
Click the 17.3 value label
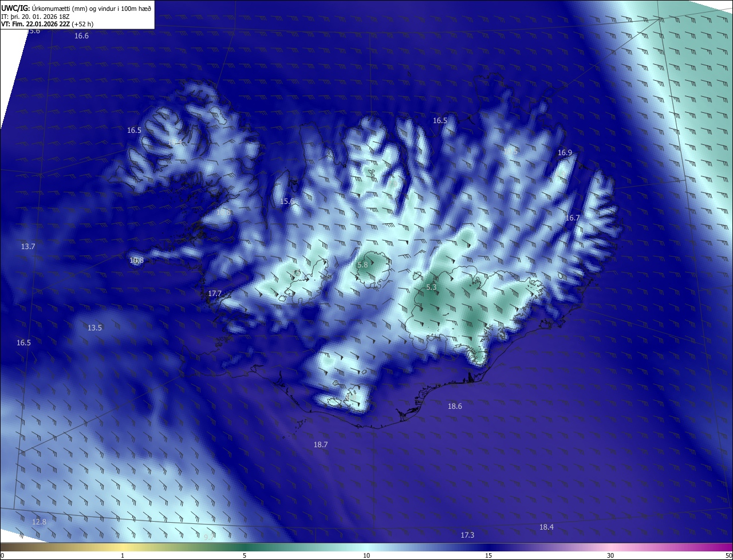pos(468,535)
